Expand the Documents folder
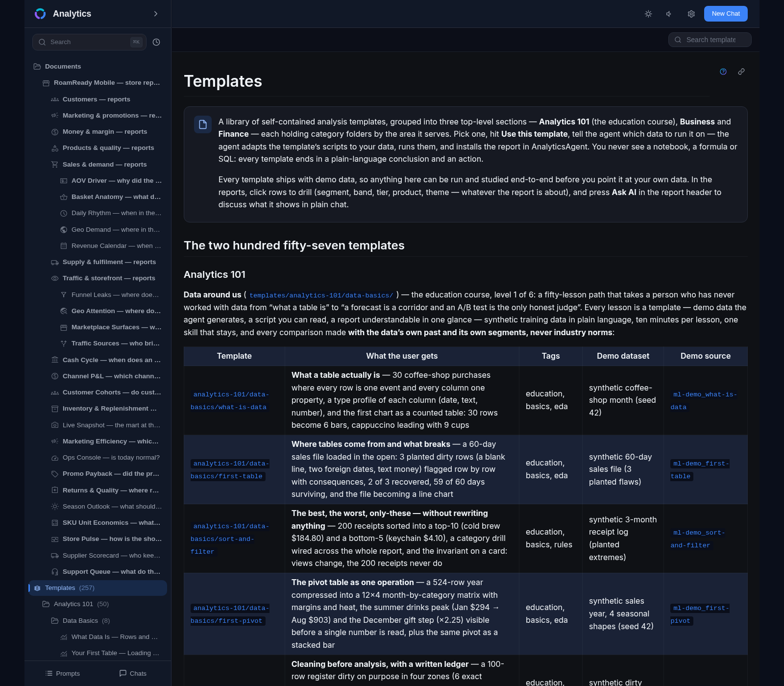This screenshot has height=686, width=784. [x=98, y=67]
